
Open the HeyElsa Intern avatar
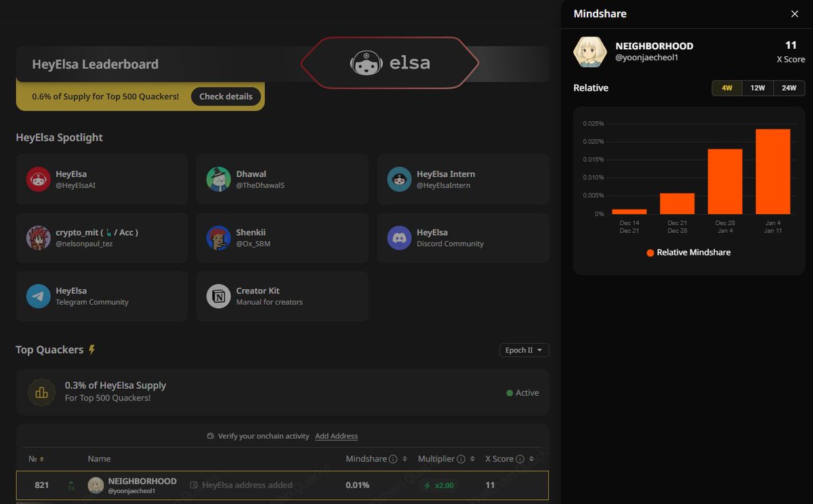coord(400,180)
